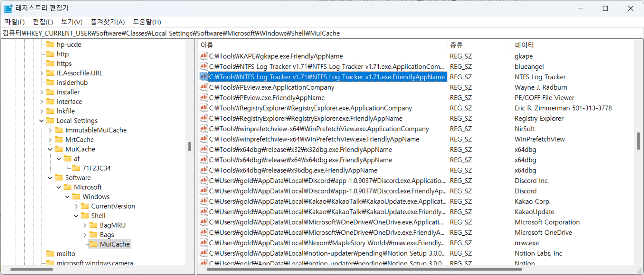Click the Interface folder icon

pyautogui.click(x=50, y=102)
